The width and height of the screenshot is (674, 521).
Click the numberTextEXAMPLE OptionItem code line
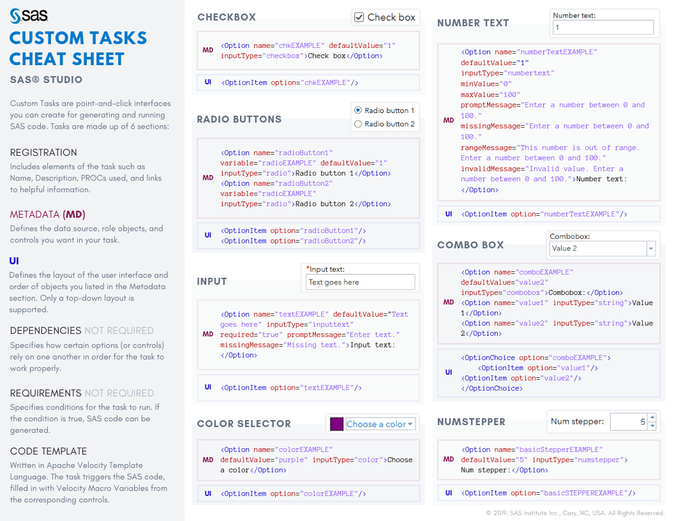click(x=544, y=214)
